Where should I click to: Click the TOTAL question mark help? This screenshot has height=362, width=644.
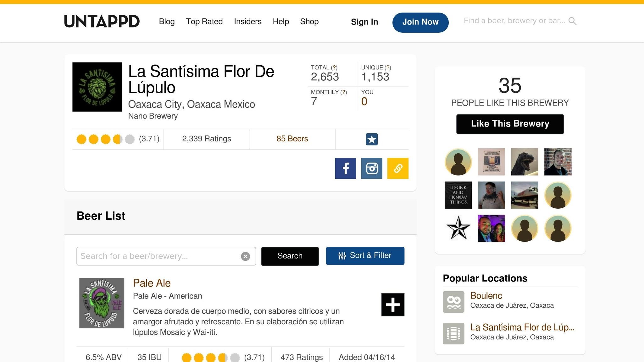click(x=334, y=68)
